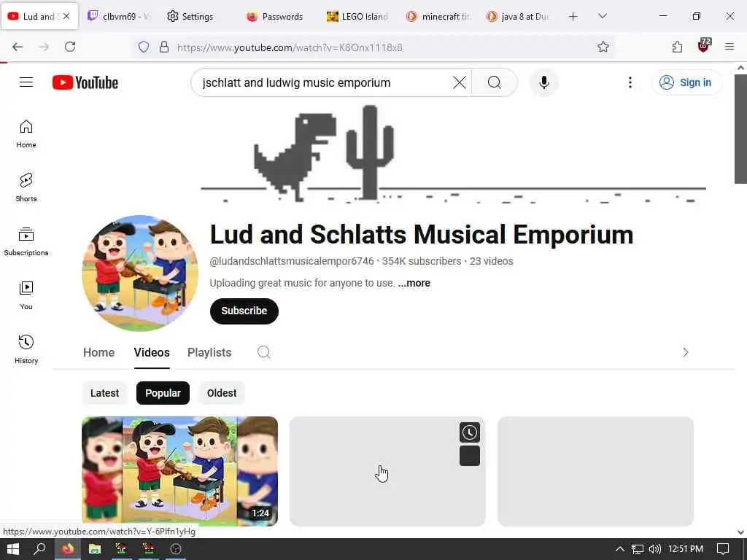Reload the page in Firefox
The width and height of the screenshot is (747, 560).
coord(70,47)
